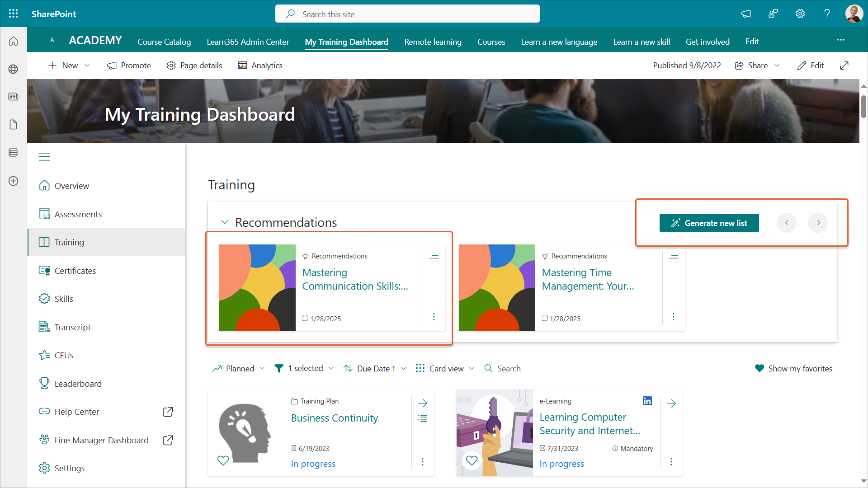This screenshot has width=868, height=488.
Task: Favorite the Business Continuity training plan
Action: (223, 460)
